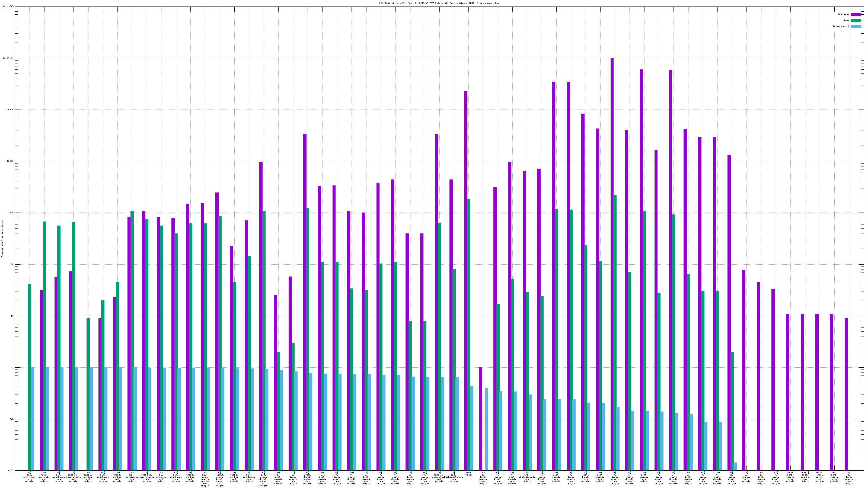Click the 'none origin' x-axis label

468,474
